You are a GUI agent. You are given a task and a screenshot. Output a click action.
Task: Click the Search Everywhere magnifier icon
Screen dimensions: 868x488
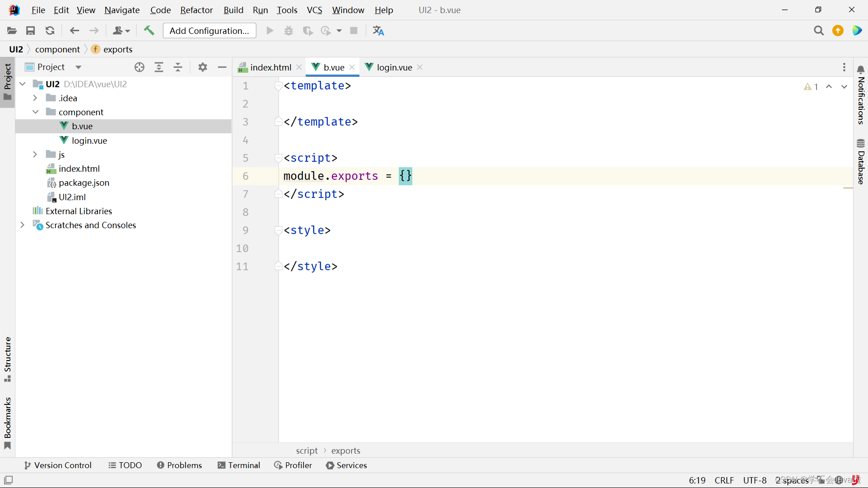(818, 31)
